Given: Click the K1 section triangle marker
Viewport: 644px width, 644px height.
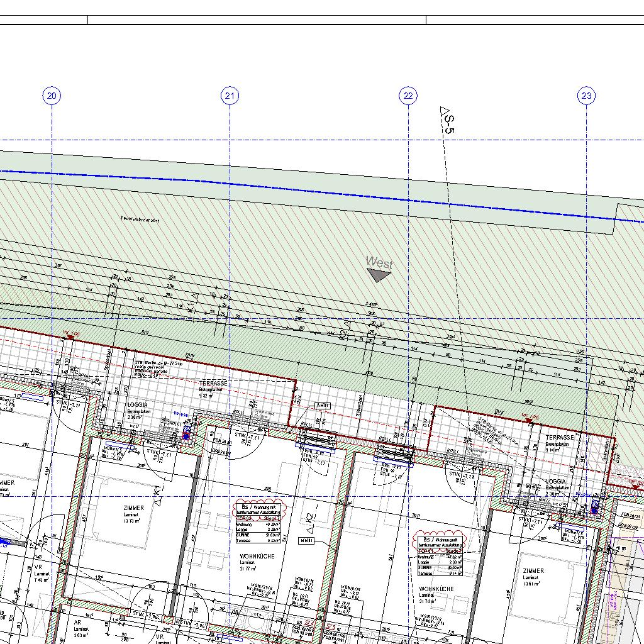Looking at the screenshot, I should 158,496.
